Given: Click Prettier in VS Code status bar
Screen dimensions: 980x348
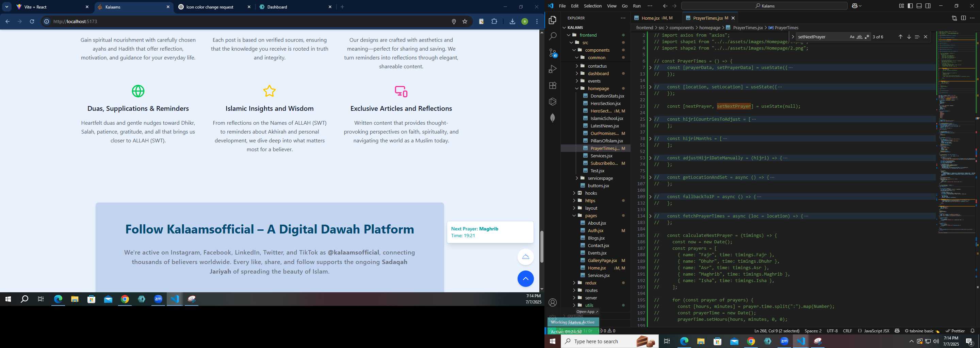Looking at the screenshot, I should coord(955,331).
